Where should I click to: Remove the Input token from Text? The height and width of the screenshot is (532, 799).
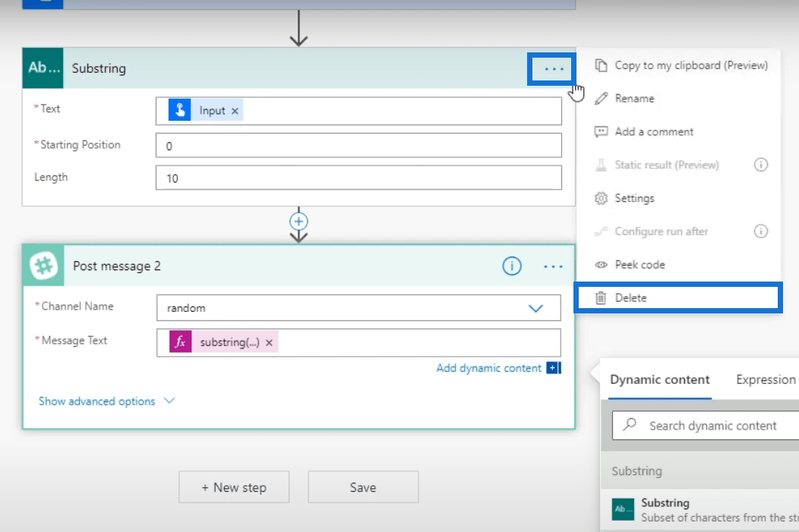coord(235,111)
